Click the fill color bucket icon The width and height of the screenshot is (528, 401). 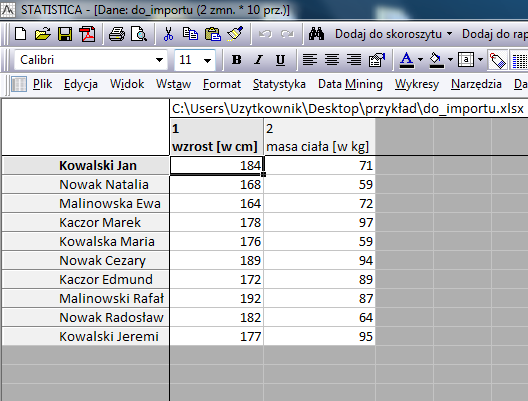click(x=436, y=60)
